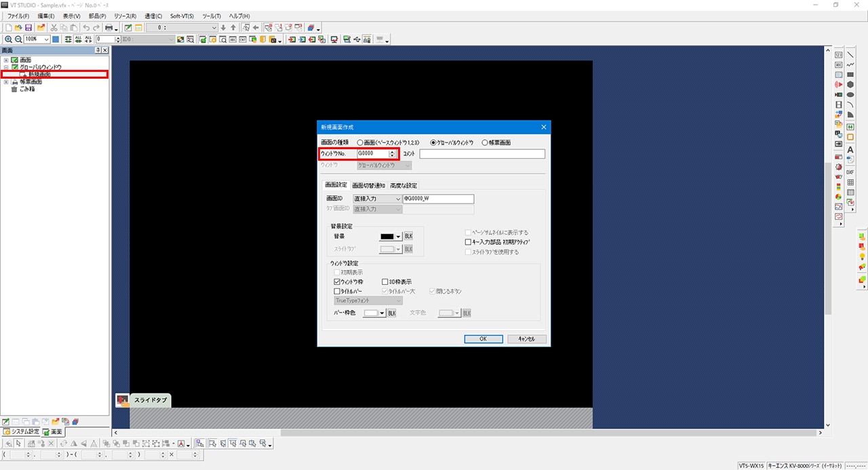
Task: Select the 帳票画面 radio button
Action: (x=485, y=142)
